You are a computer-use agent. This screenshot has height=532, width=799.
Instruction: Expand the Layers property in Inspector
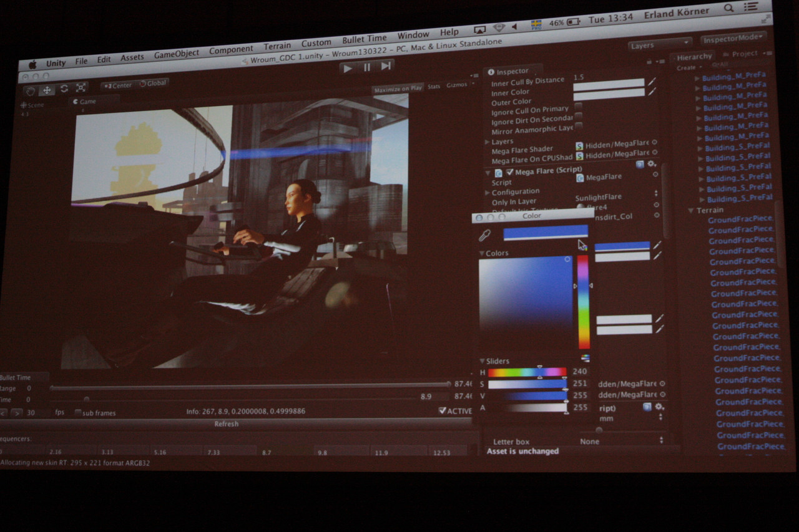tap(487, 142)
